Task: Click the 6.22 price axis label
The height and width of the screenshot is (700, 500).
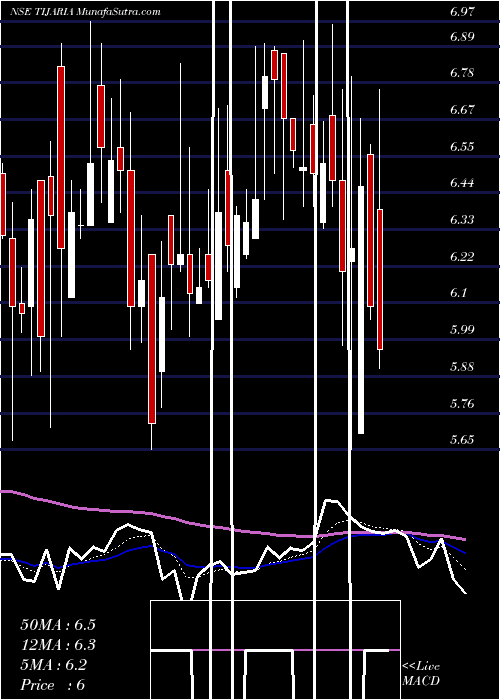Action: click(x=462, y=257)
